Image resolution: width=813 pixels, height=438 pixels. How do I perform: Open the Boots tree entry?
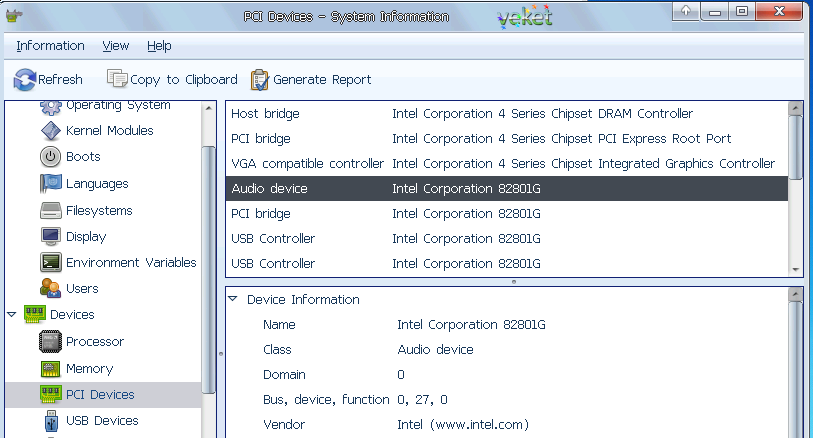click(x=83, y=157)
